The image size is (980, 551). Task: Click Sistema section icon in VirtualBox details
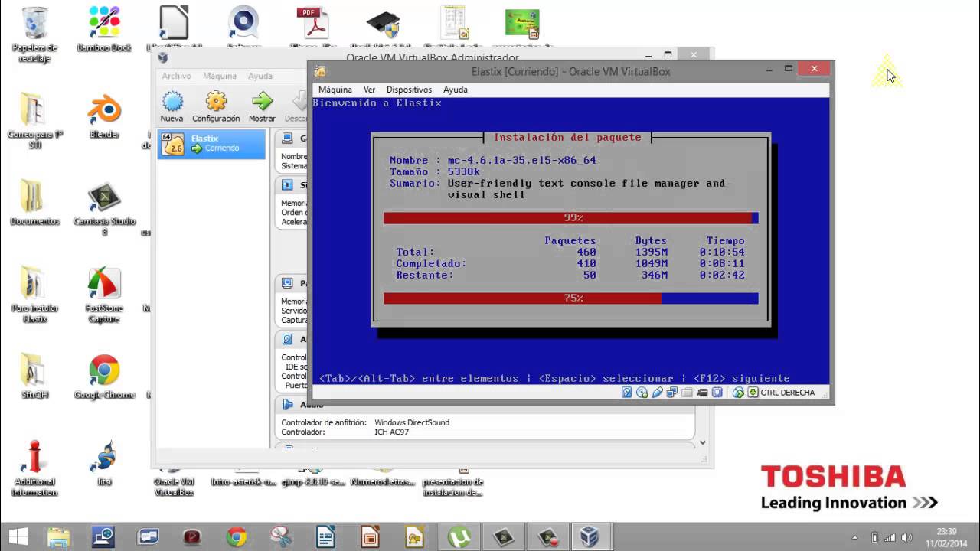(288, 185)
